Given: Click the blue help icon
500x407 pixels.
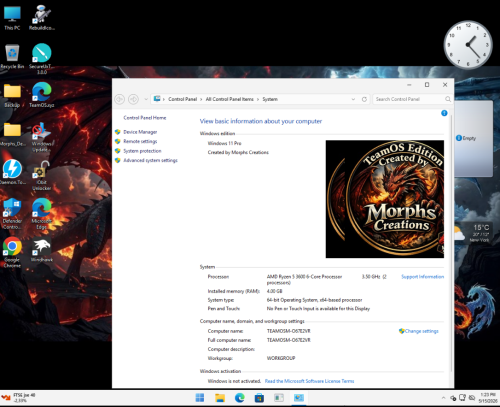Looking at the screenshot, I should click(x=444, y=113).
